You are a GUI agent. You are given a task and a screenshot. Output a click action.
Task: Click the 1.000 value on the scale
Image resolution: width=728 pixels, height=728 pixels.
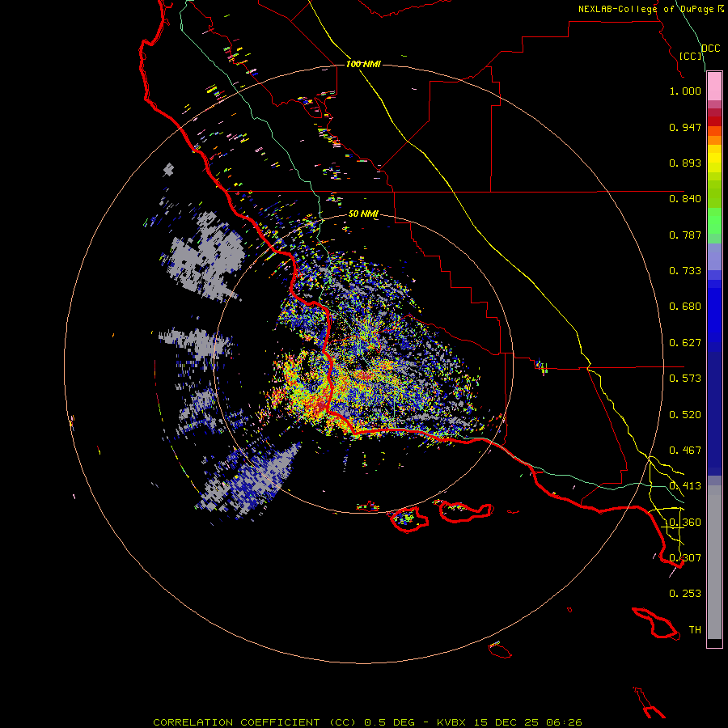(685, 91)
